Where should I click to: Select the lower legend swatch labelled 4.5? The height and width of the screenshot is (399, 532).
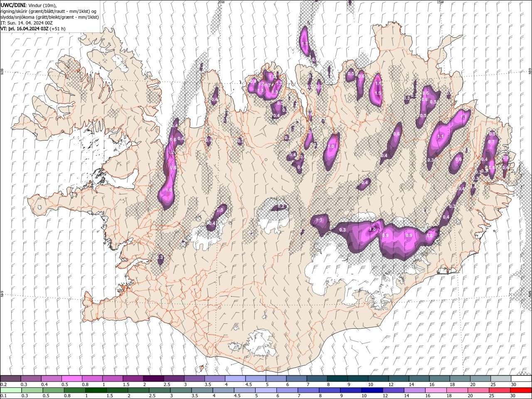coord(244,390)
